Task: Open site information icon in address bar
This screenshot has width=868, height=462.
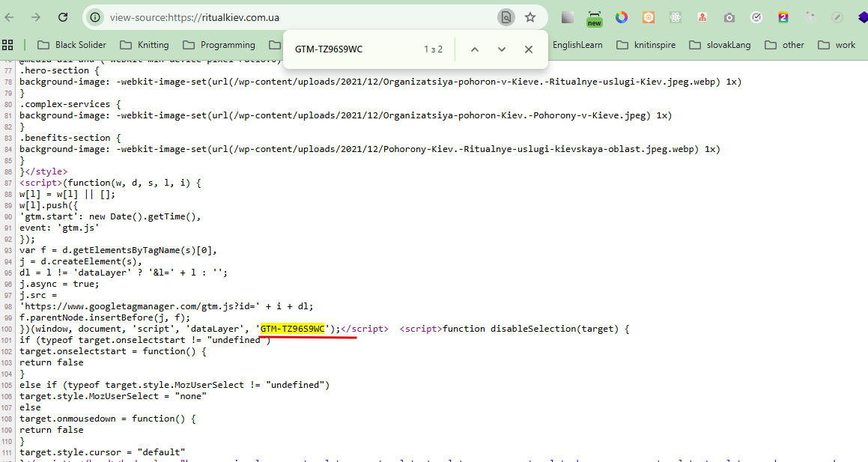Action: (x=95, y=18)
